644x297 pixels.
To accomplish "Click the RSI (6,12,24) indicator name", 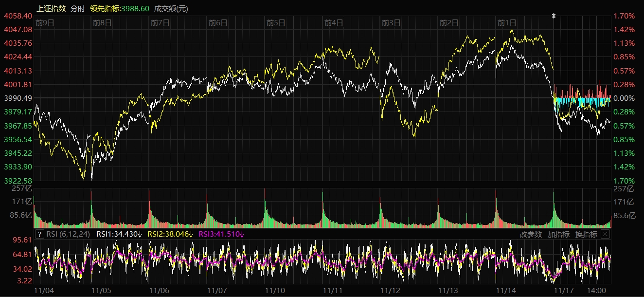I will point(69,234).
